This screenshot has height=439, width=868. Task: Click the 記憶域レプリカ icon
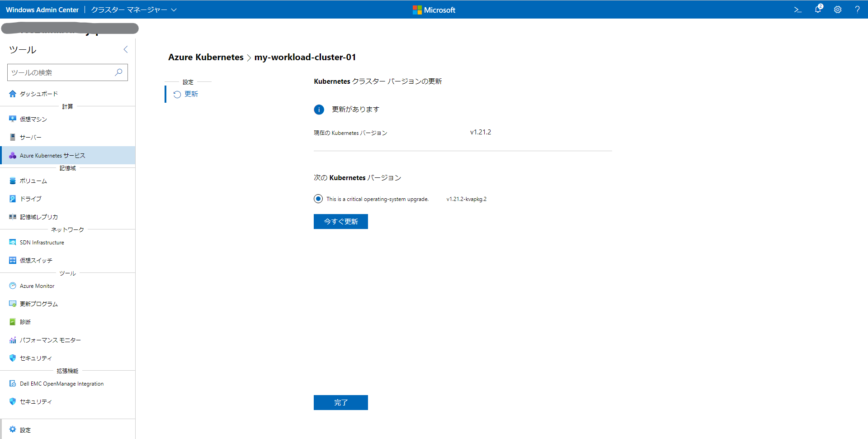[13, 217]
